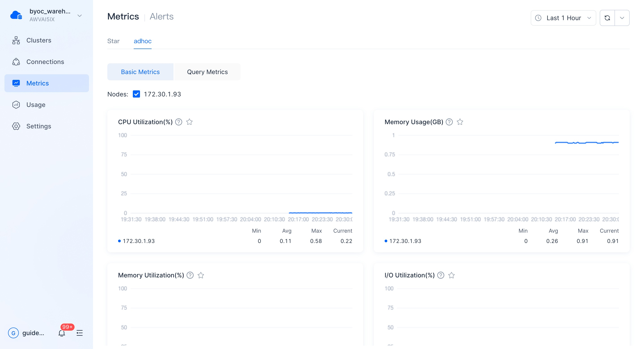
Task: Click the Settings gear icon
Action: [x=16, y=126]
